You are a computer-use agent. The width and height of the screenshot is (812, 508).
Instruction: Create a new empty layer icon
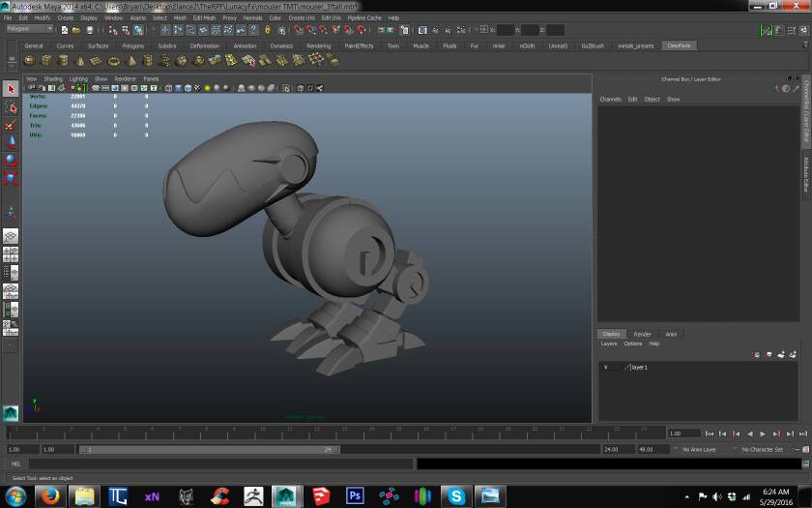[x=781, y=354]
